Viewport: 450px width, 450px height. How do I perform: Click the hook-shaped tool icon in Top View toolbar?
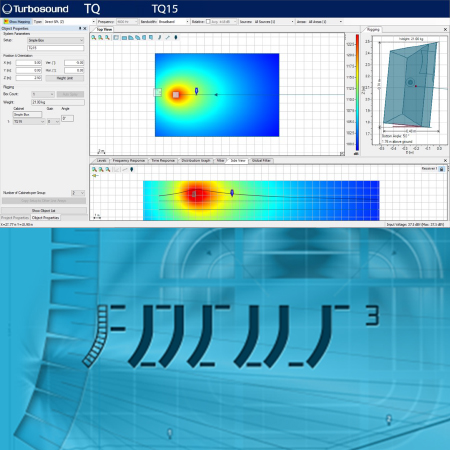coord(159,38)
